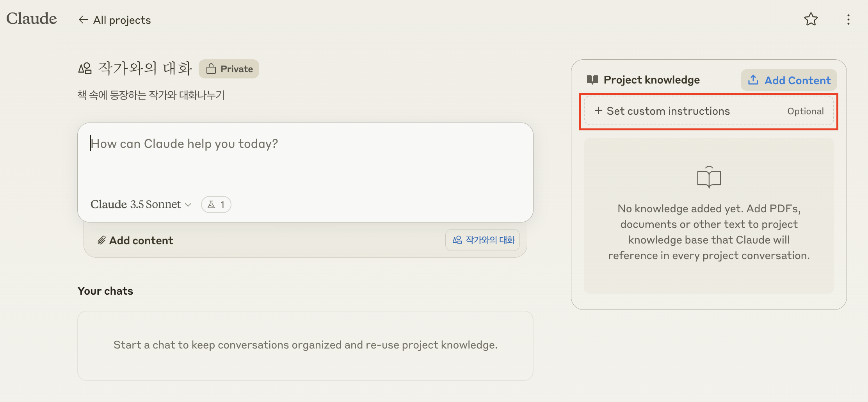Star this project as favorite

[x=811, y=20]
